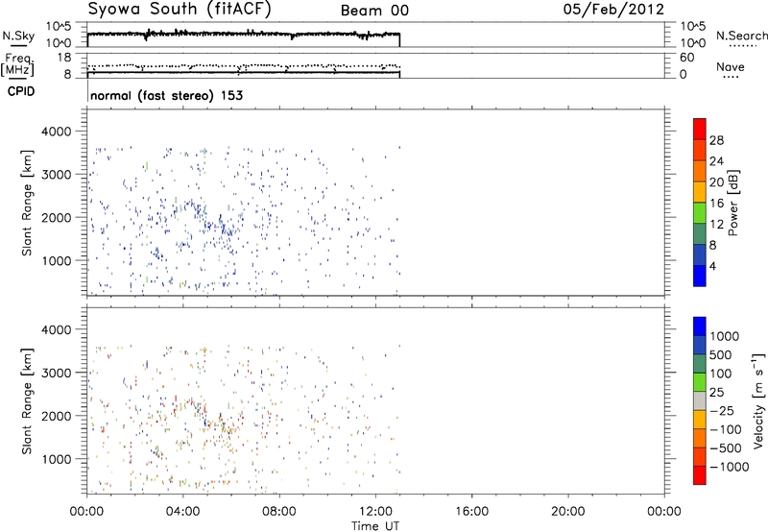The width and height of the screenshot is (768, 532).
Task: Pick the 25–100 green Velocity swatch
Action: coord(700,382)
